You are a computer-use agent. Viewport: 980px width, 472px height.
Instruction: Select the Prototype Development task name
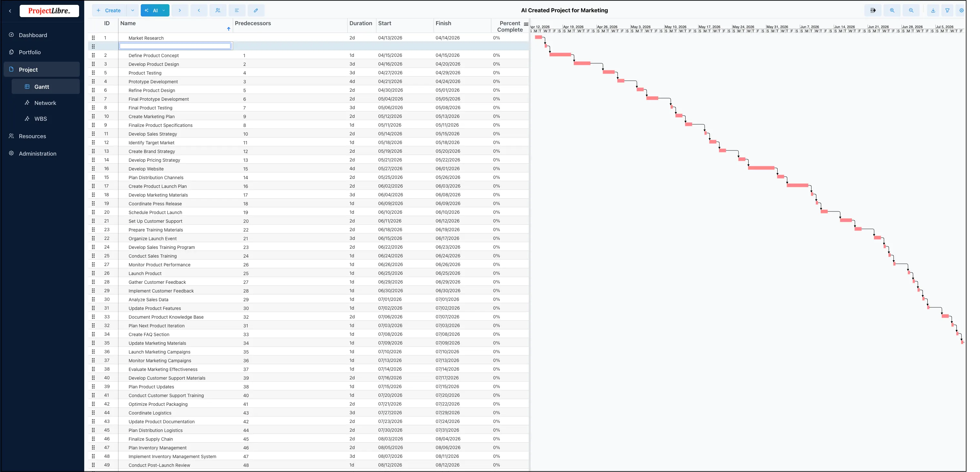(153, 81)
